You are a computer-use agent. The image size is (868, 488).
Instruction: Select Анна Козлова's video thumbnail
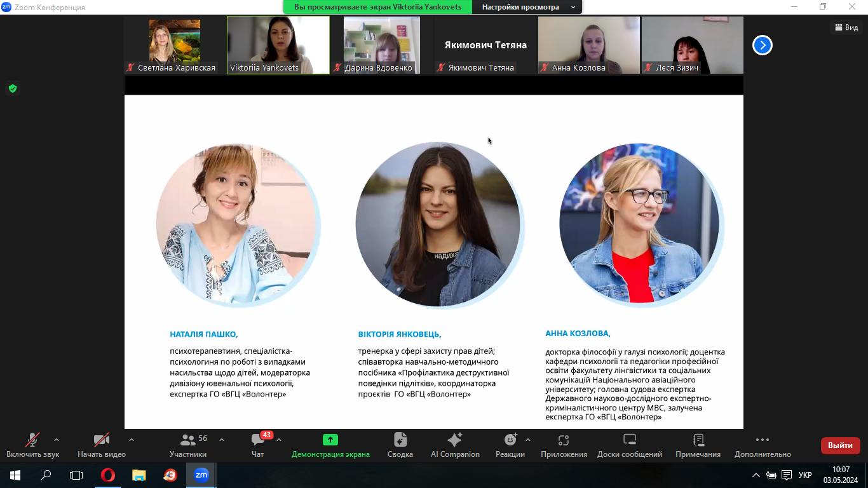[589, 45]
